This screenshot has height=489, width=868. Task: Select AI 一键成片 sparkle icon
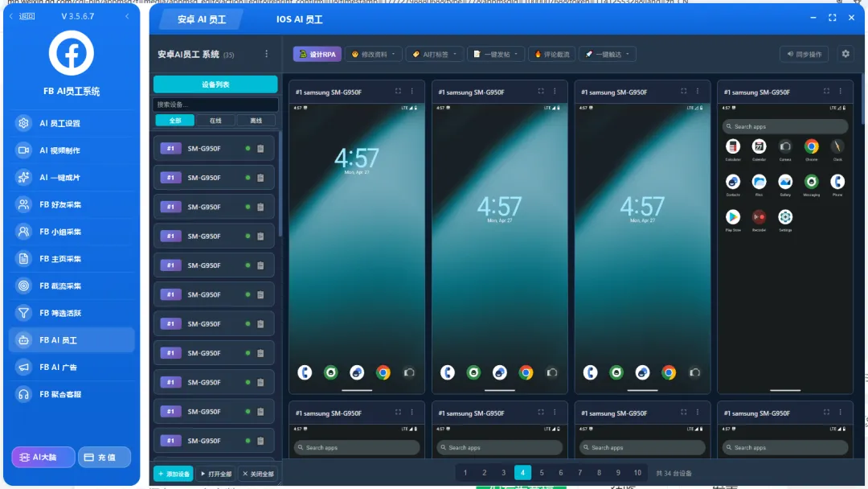[23, 177]
